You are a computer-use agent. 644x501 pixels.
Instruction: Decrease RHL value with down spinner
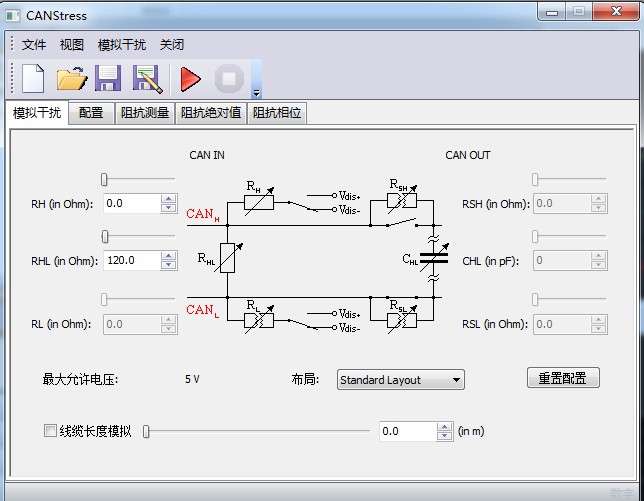click(x=169, y=265)
